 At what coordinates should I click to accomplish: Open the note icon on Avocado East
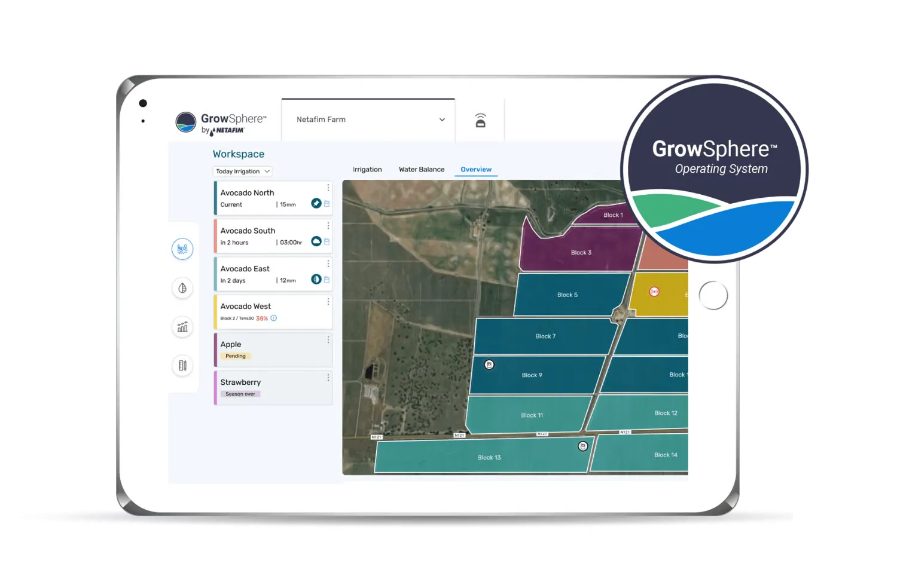pos(327,280)
